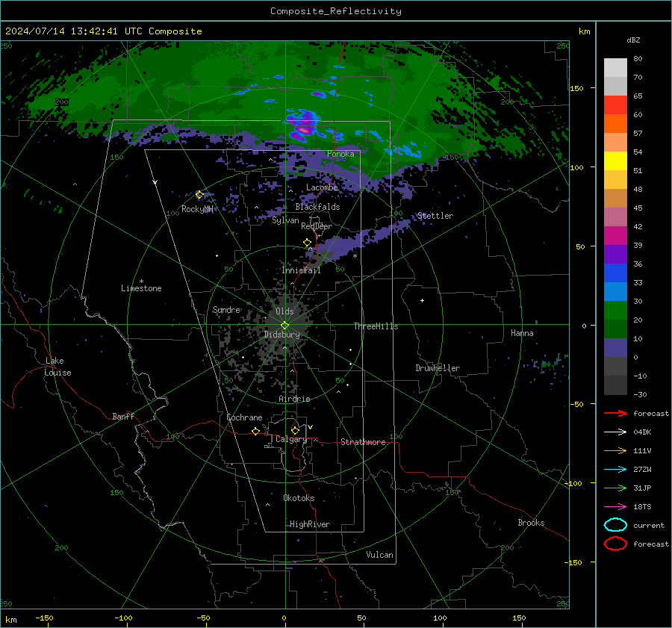The height and width of the screenshot is (628, 672).
Task: Click the 'HighRiver' city label
Action: (310, 524)
